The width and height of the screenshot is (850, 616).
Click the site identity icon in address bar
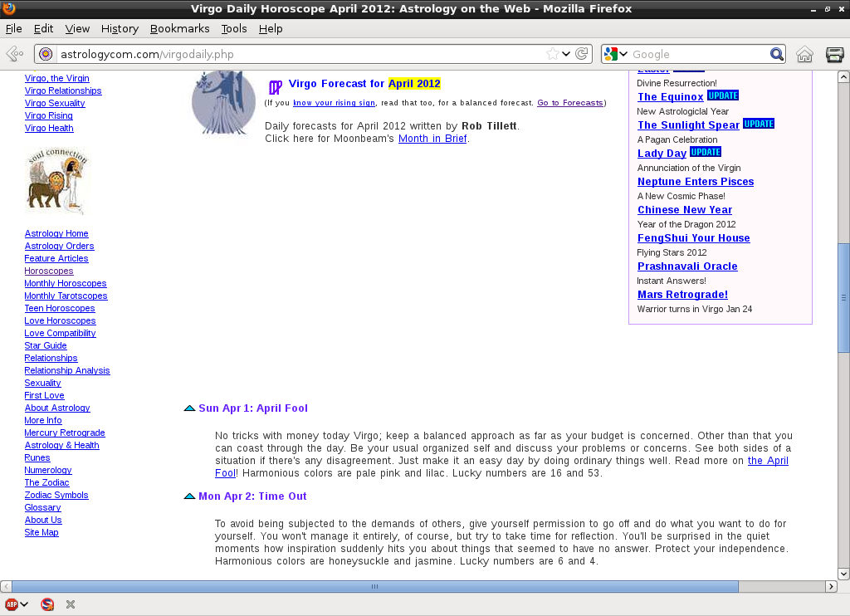(46, 54)
